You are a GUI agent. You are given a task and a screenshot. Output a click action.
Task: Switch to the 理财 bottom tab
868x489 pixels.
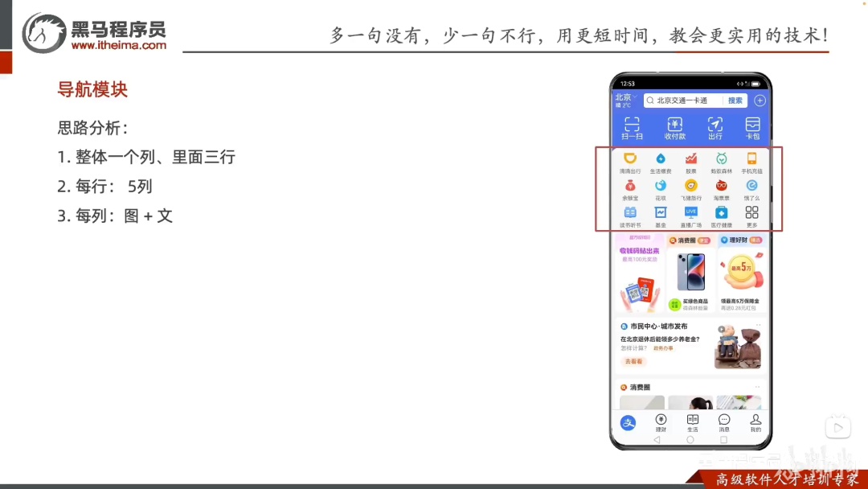click(x=661, y=423)
